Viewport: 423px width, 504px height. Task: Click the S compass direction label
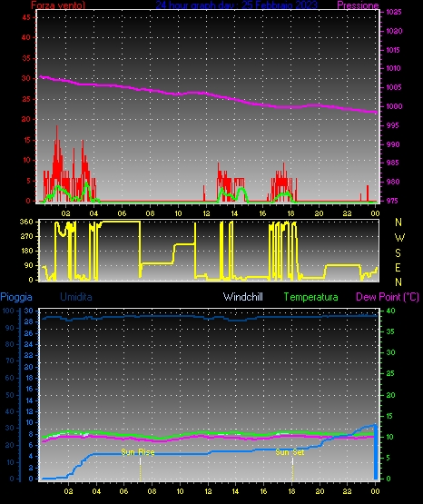coord(398,253)
